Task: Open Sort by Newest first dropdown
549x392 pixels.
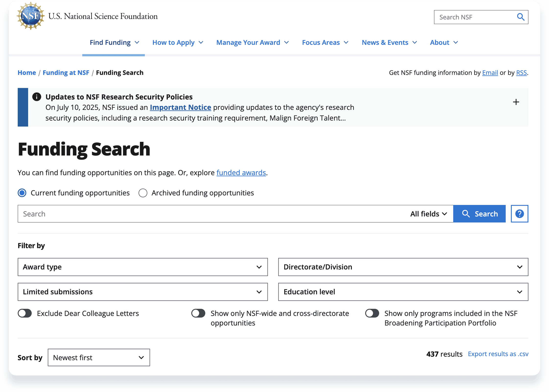Action: pyautogui.click(x=99, y=357)
